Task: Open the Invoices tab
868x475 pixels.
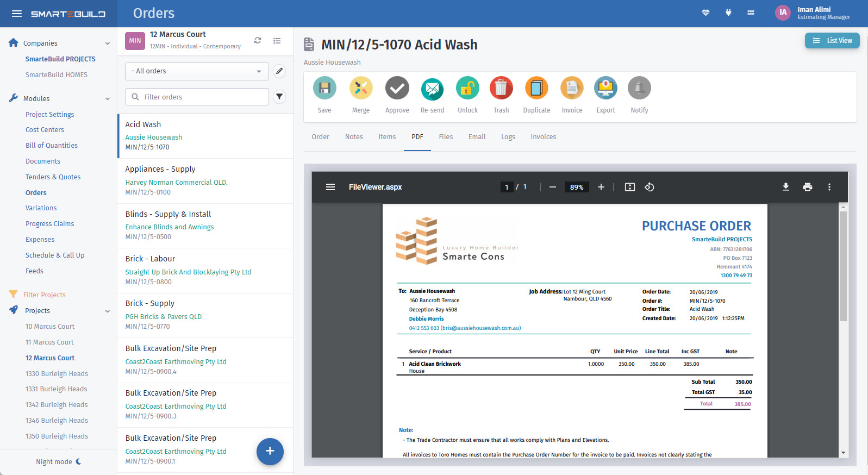Action: [x=544, y=137]
